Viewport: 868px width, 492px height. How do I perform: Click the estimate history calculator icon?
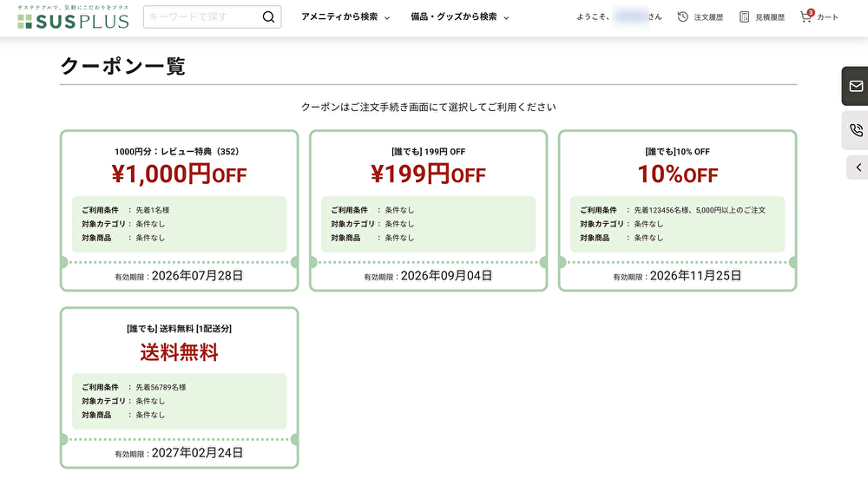(745, 17)
